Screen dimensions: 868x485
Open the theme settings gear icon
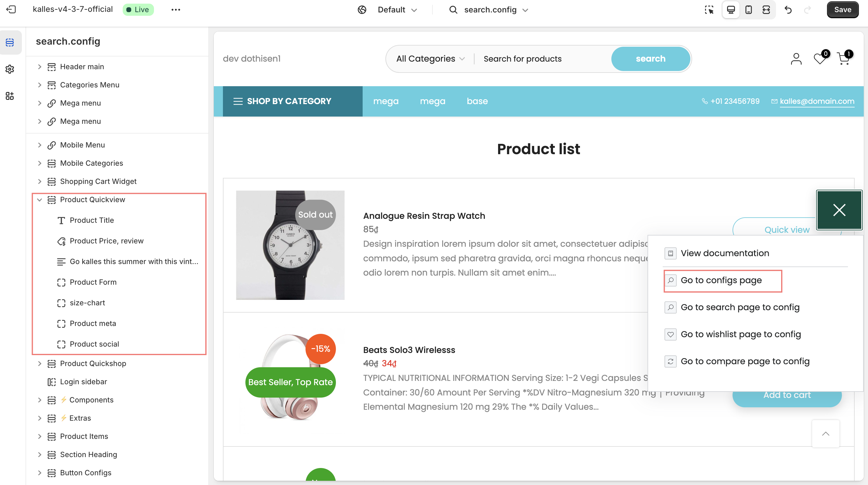coord(10,69)
